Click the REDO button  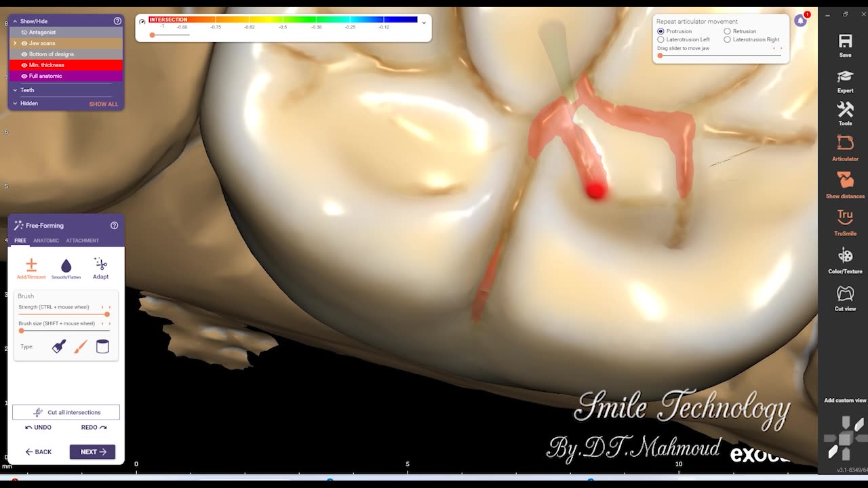94,427
